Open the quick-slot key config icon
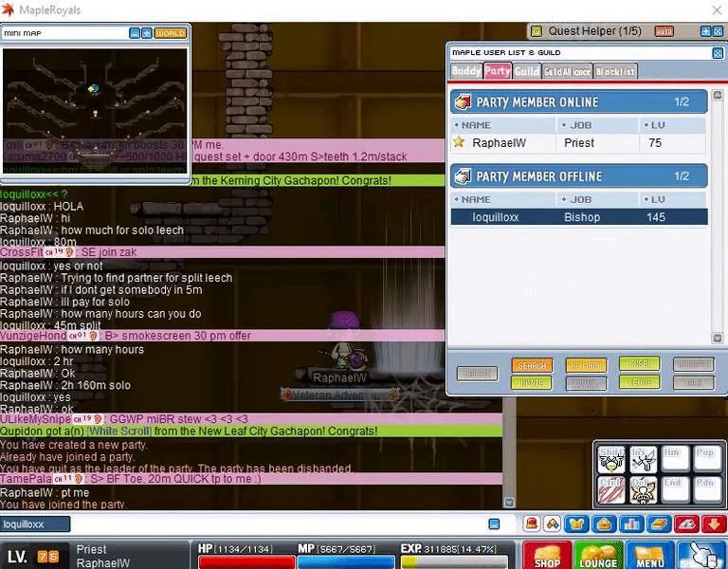 click(553, 523)
